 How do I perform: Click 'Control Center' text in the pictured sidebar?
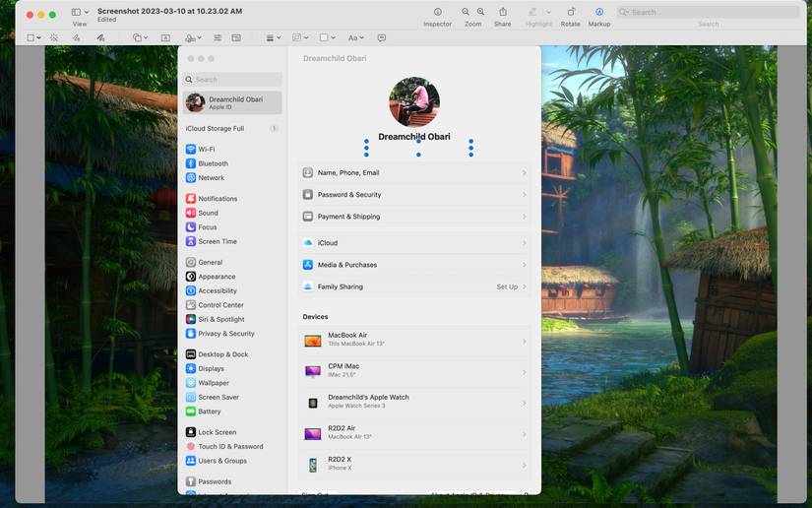tap(220, 305)
